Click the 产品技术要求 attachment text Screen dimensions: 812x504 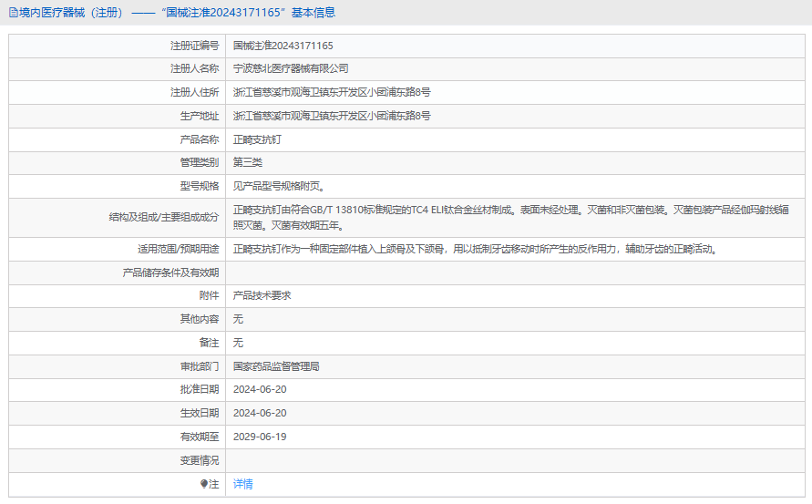coord(262,295)
